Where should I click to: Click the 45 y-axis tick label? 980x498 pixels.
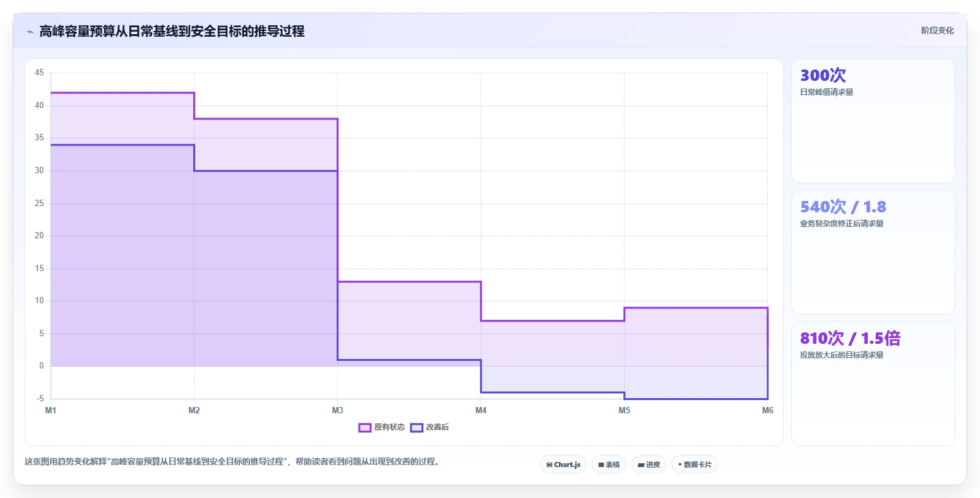39,73
